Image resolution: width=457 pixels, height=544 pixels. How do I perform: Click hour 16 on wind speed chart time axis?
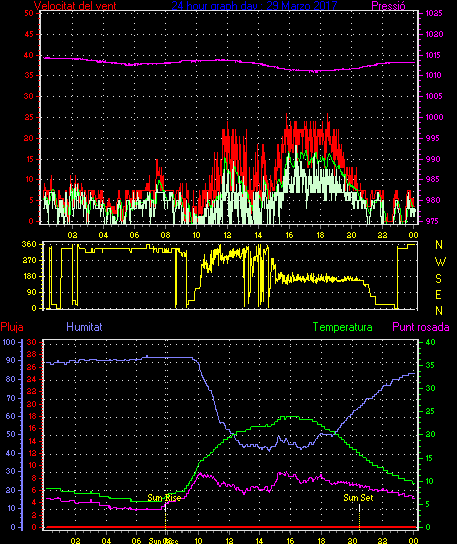(289, 235)
